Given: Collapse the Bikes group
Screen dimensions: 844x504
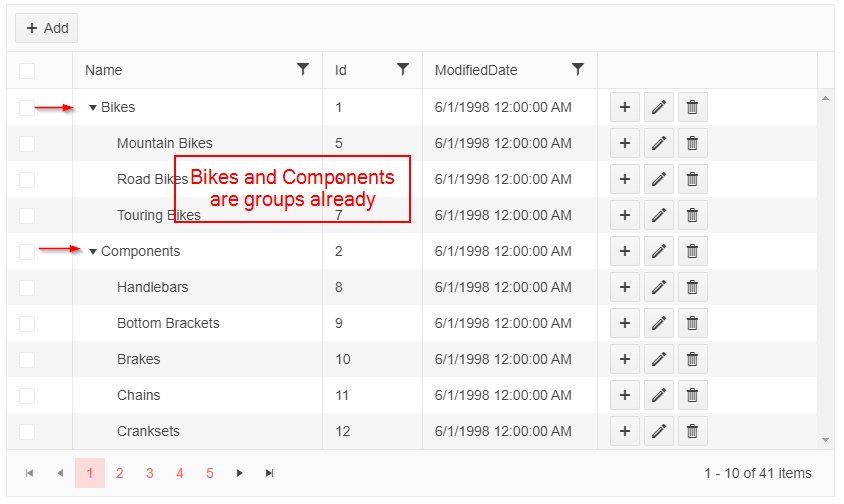Looking at the screenshot, I should pos(93,108).
